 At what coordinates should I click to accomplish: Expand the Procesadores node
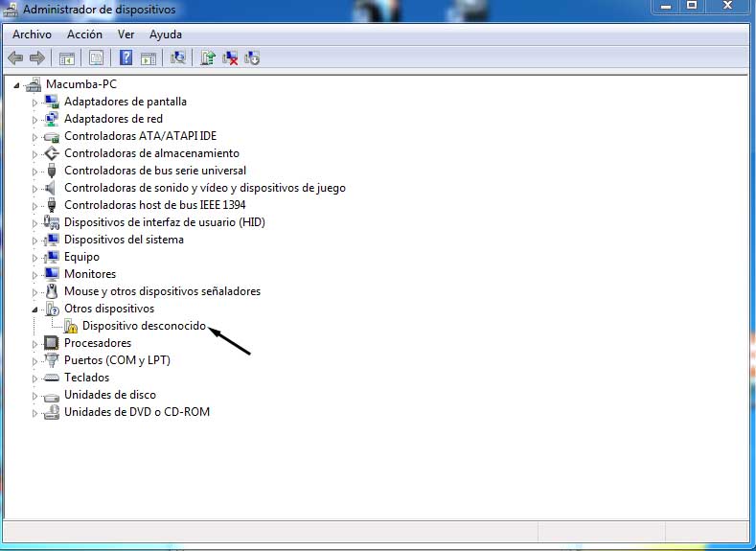click(34, 344)
